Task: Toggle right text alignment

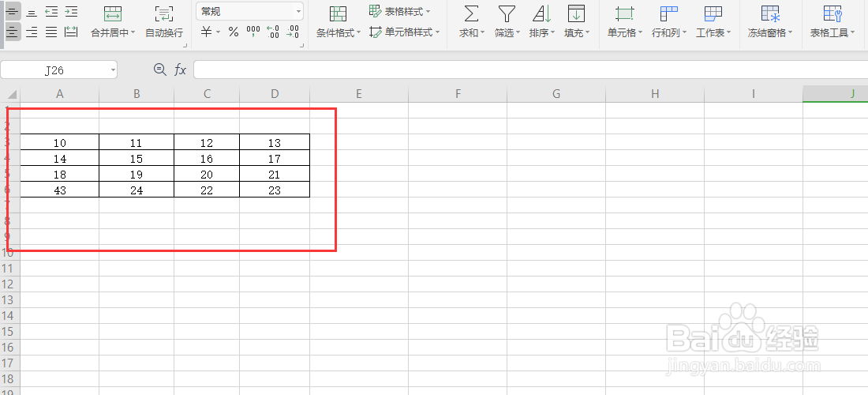Action: pyautogui.click(x=32, y=32)
